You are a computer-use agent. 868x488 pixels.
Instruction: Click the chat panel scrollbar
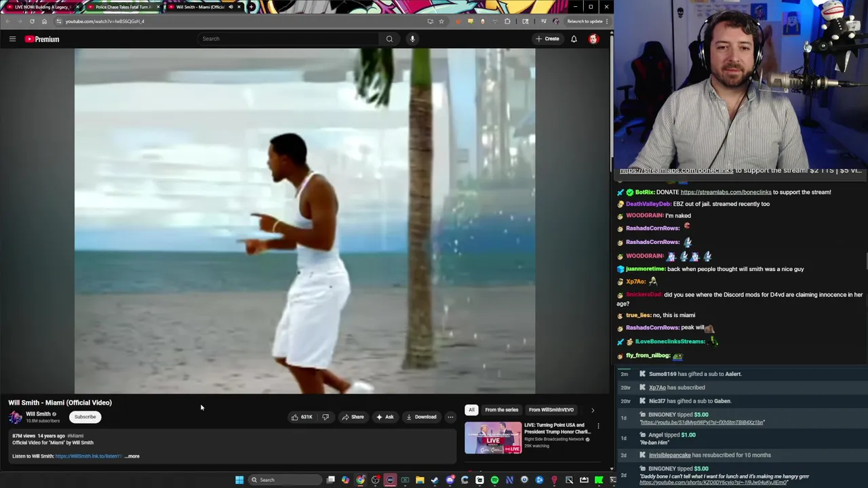click(866, 261)
